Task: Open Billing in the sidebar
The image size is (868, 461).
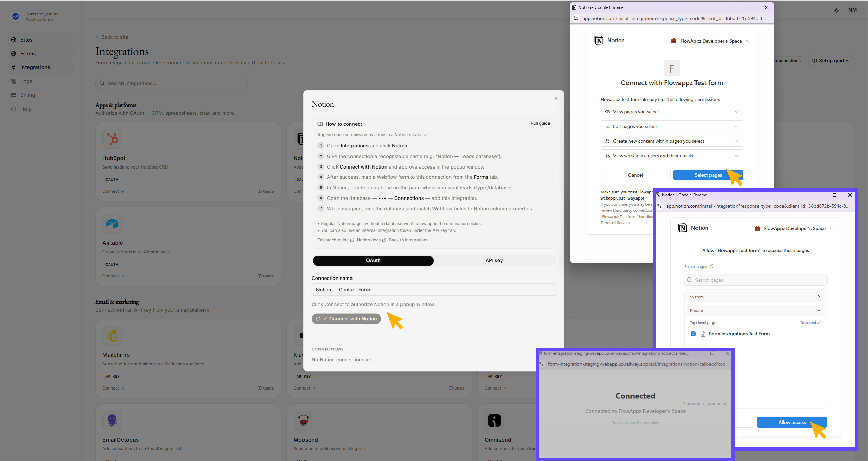Action: click(x=41, y=95)
